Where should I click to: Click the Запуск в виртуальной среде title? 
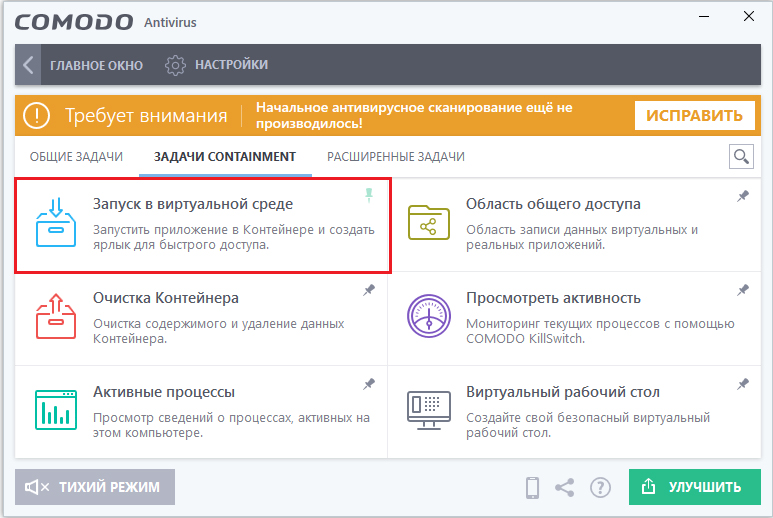193,204
